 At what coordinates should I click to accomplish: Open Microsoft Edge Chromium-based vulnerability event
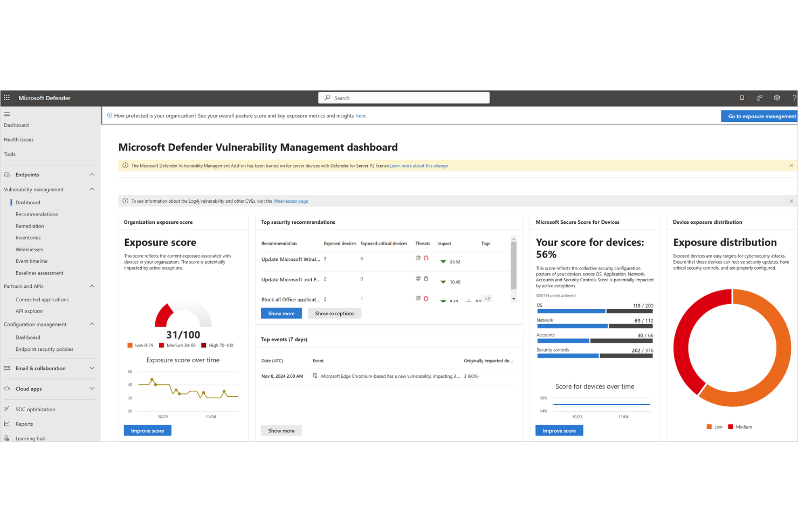(390, 376)
